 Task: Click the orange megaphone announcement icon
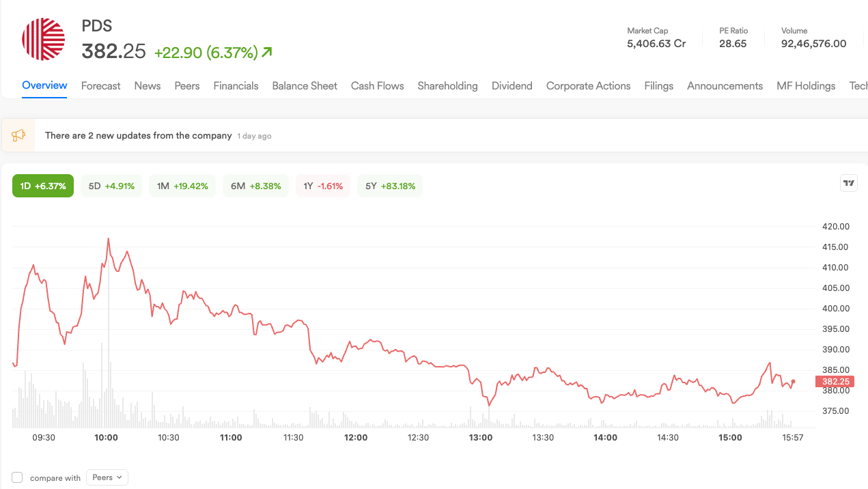pos(18,135)
